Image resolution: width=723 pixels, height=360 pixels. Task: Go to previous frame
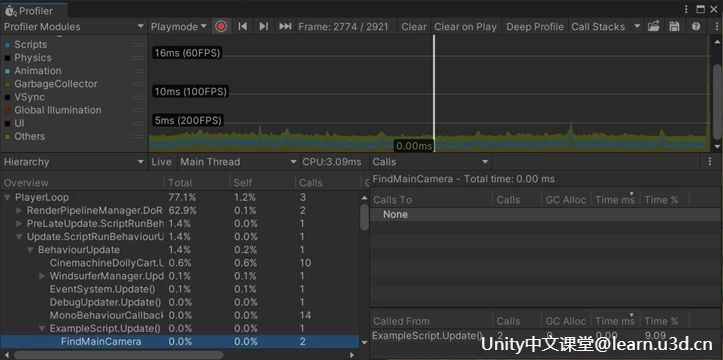(243, 27)
